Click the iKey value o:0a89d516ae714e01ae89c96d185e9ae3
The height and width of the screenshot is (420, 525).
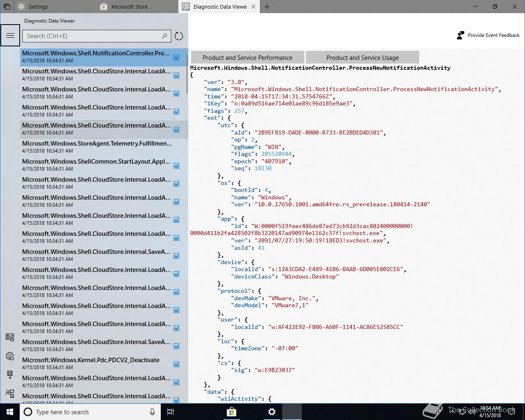click(292, 103)
